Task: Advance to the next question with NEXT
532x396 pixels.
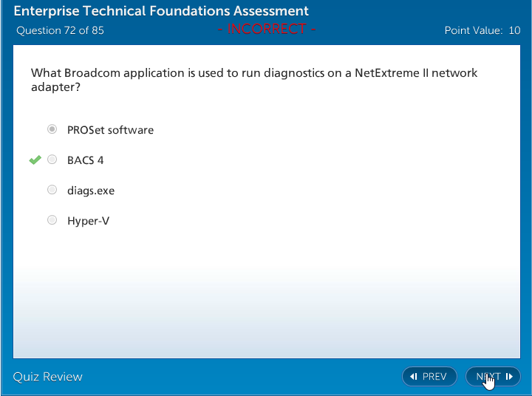Action: [493, 377]
